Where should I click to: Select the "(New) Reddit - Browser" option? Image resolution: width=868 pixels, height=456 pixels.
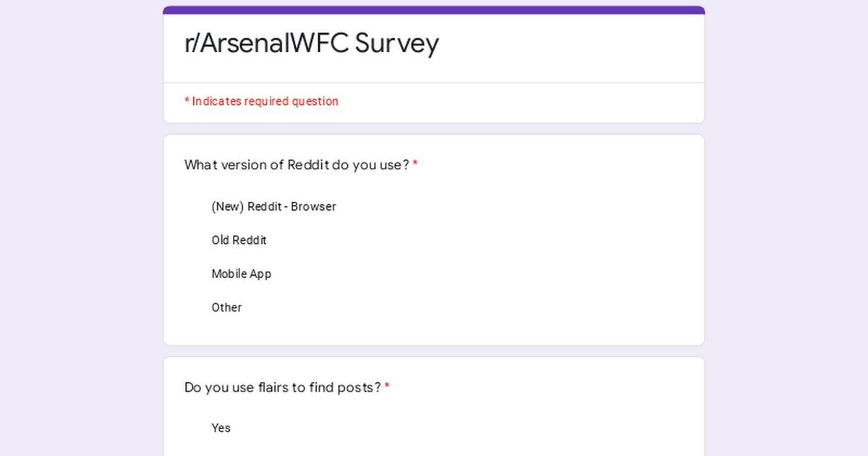pos(273,206)
